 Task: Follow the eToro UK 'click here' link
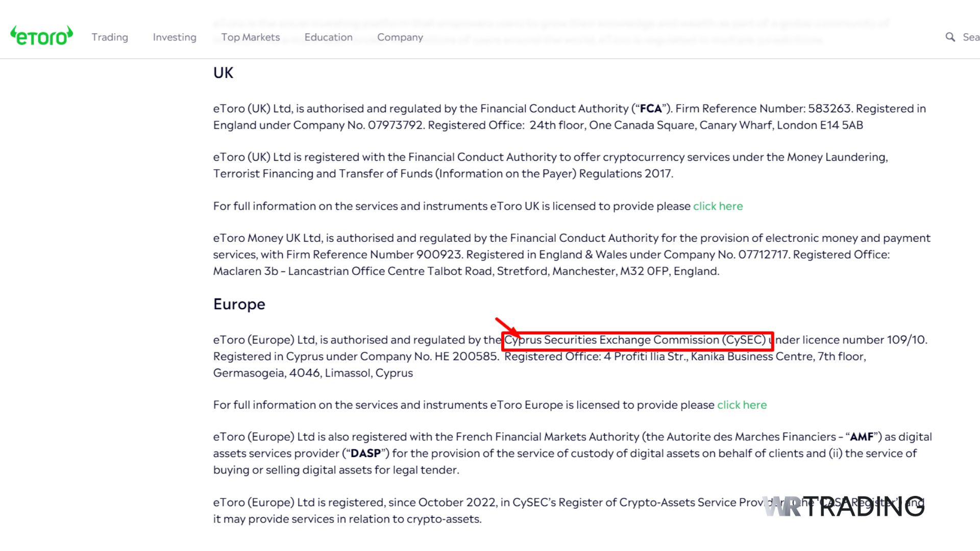(718, 206)
